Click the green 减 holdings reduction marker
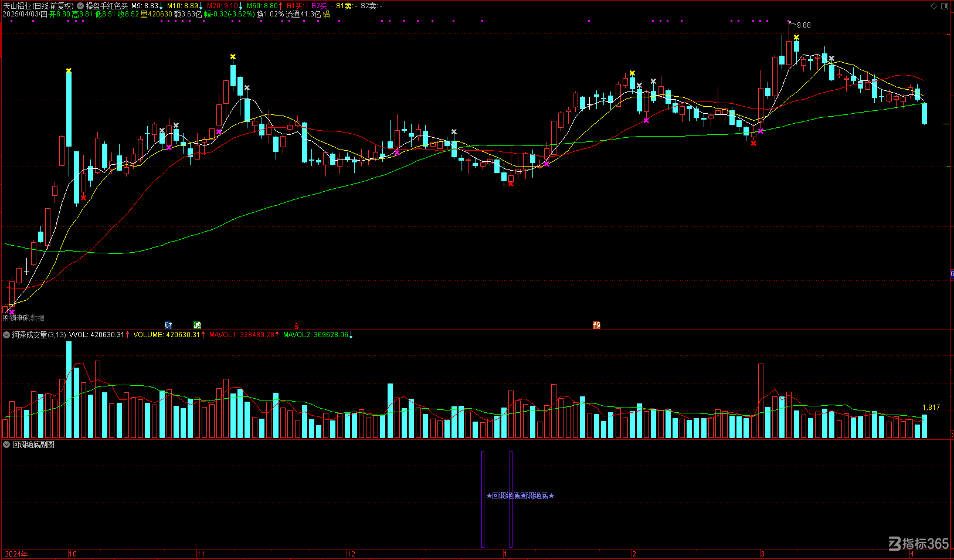Viewport: 954px width, 560px height. (x=197, y=325)
